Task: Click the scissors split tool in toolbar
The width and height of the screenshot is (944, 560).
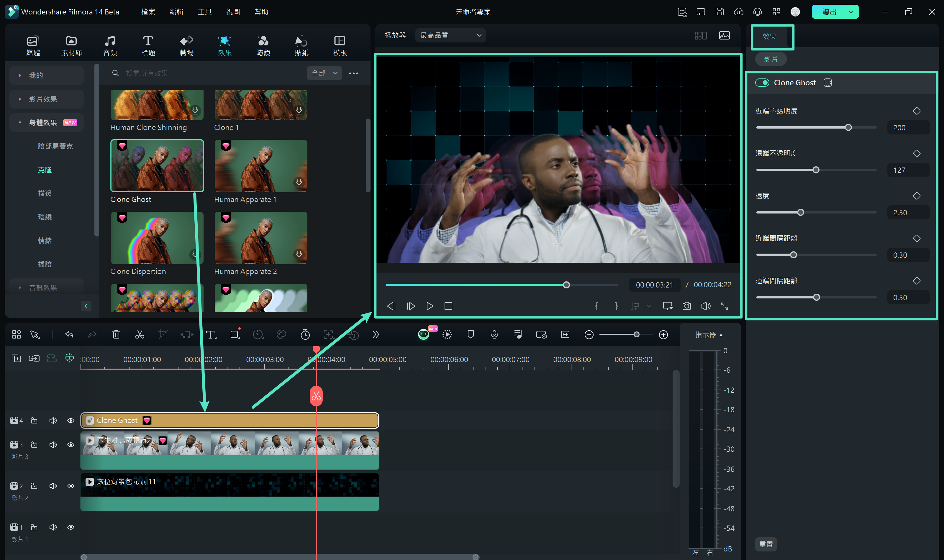Action: pyautogui.click(x=140, y=334)
